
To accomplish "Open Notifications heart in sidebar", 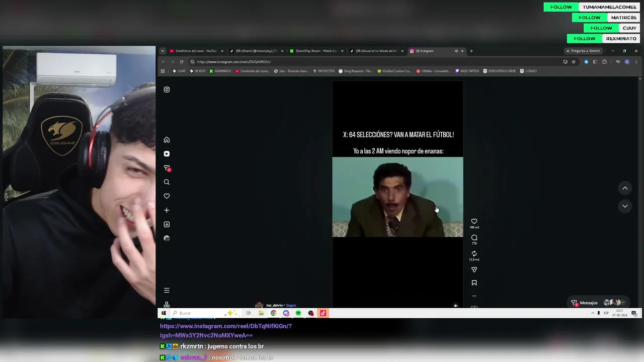I will [167, 196].
